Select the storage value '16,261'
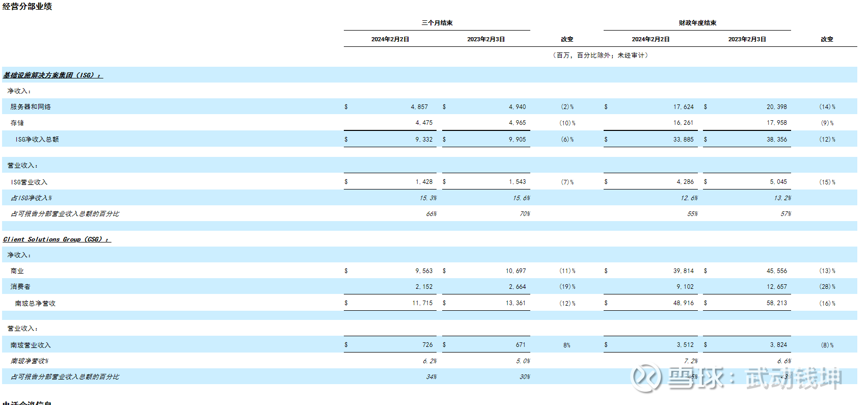This screenshot has width=868, height=405. tap(684, 123)
